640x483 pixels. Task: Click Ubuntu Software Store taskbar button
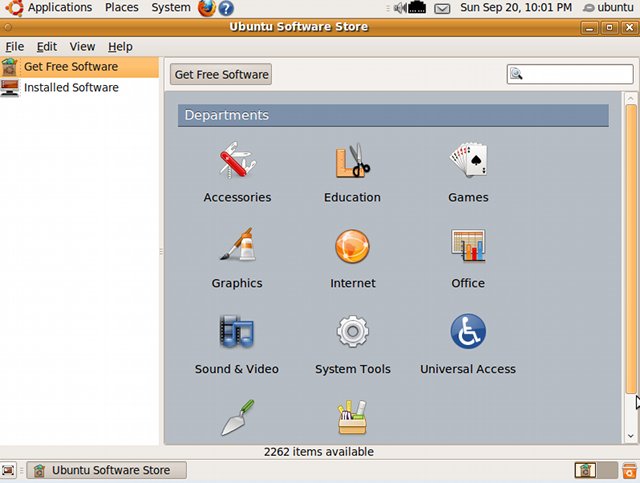point(107,470)
